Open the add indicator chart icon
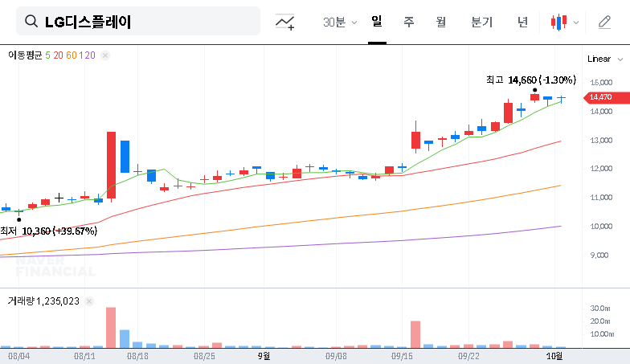 [x=284, y=22]
